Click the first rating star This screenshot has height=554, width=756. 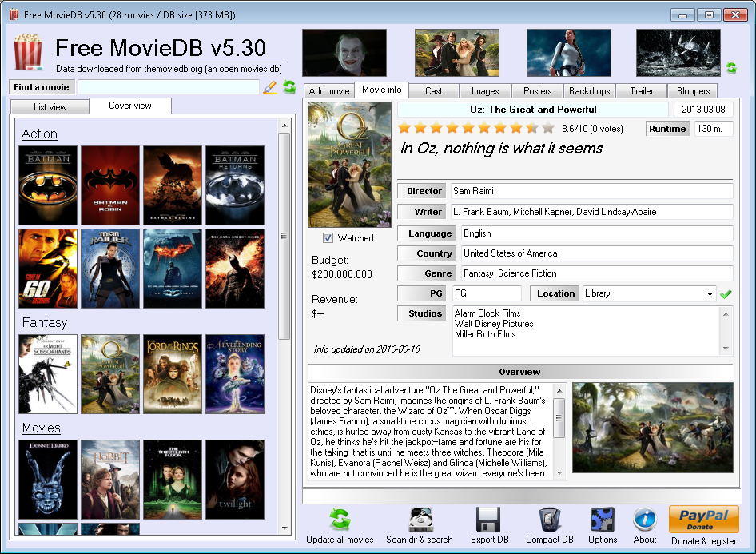point(404,128)
